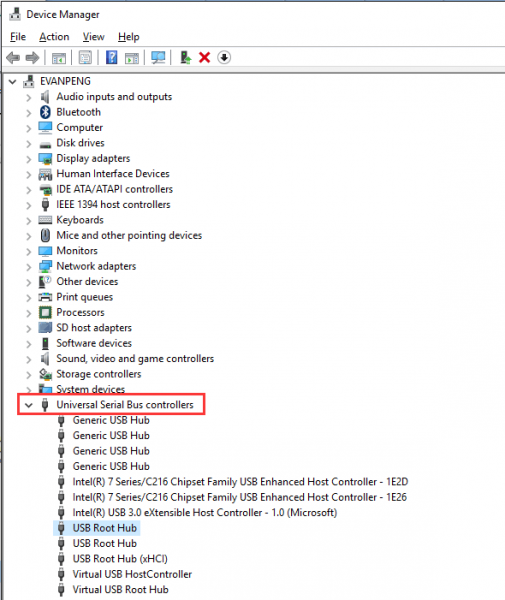Select Virtual USB HostController entry

(x=132, y=574)
